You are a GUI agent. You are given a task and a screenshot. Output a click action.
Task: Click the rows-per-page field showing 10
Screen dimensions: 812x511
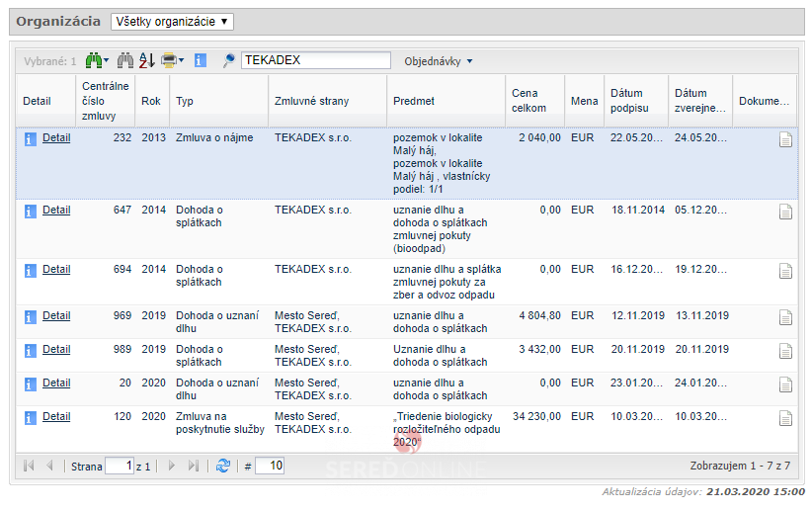(x=270, y=466)
